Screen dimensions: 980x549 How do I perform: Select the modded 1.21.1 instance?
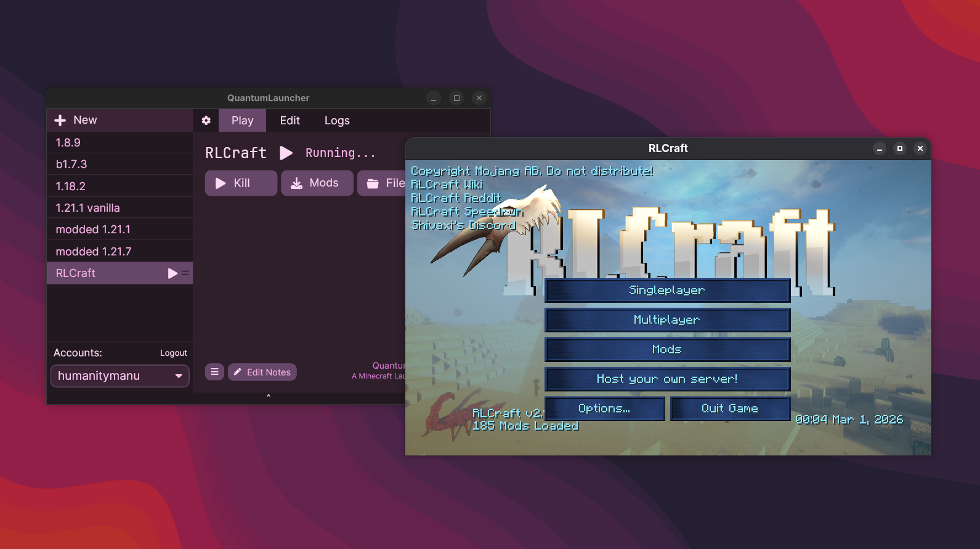point(120,230)
